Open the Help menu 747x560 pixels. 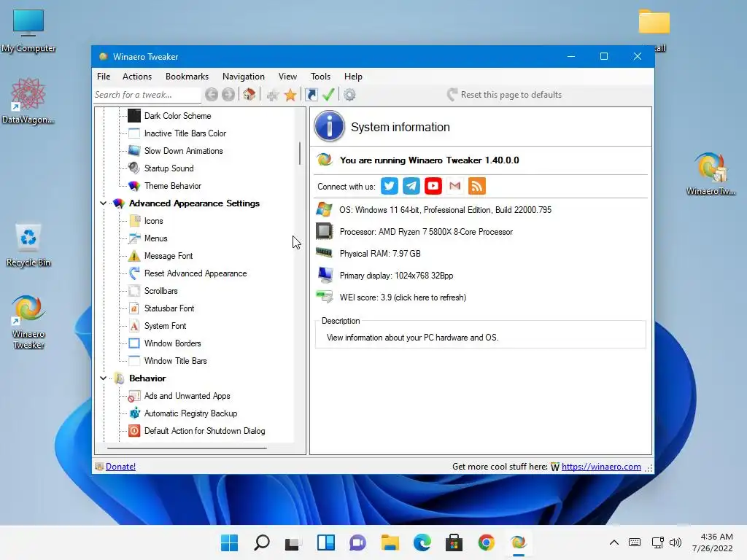click(x=353, y=76)
